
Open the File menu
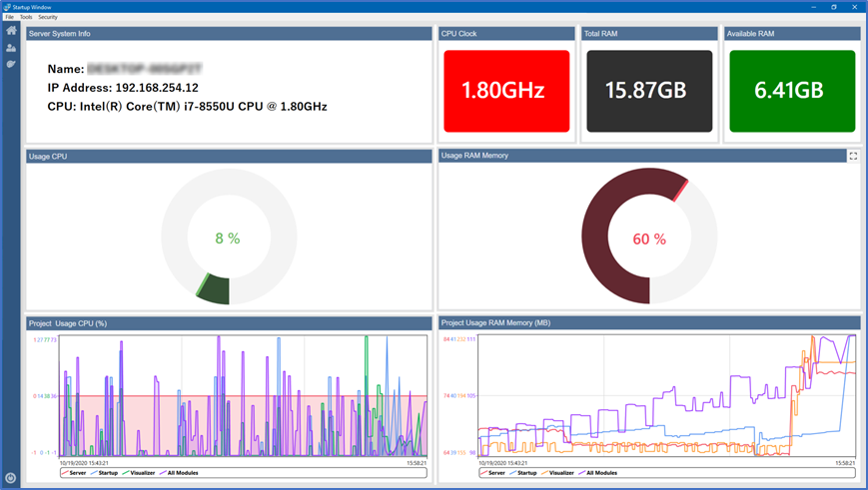point(9,17)
